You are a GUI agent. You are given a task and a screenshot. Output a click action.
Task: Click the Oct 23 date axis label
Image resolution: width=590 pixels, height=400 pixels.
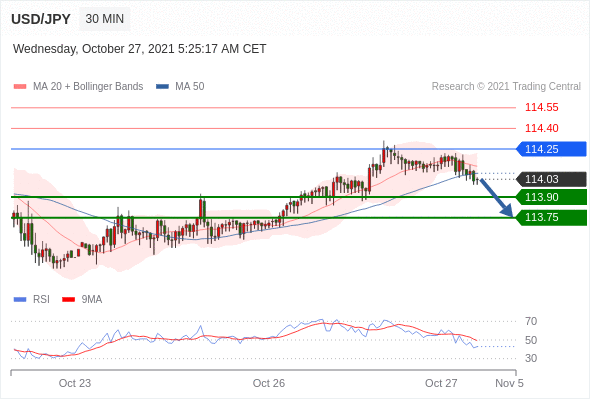(75, 383)
